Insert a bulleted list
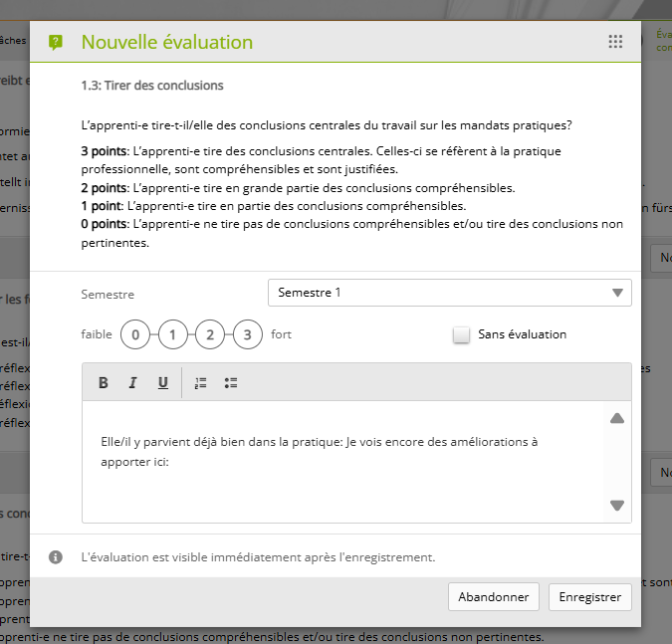The width and height of the screenshot is (672, 644). point(231,383)
